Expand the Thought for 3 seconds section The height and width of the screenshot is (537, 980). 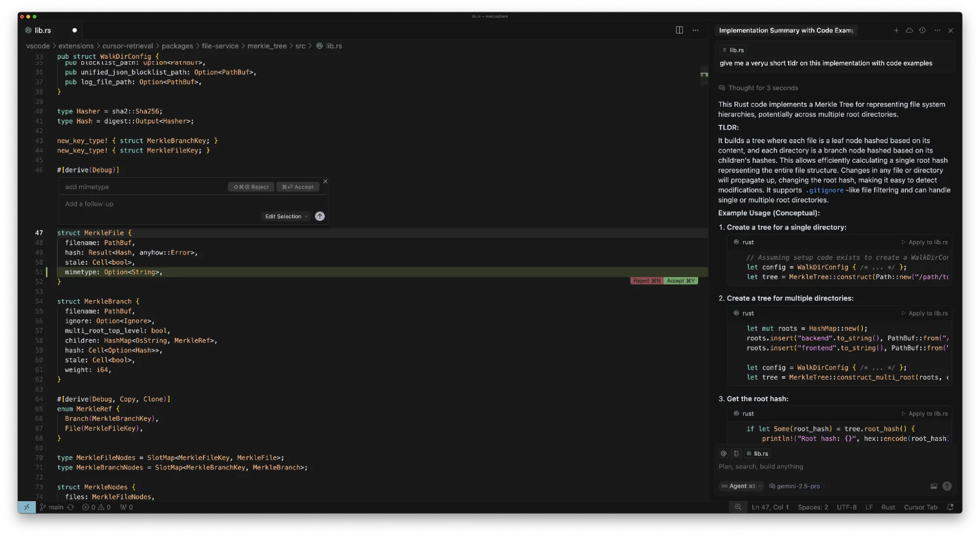click(758, 88)
